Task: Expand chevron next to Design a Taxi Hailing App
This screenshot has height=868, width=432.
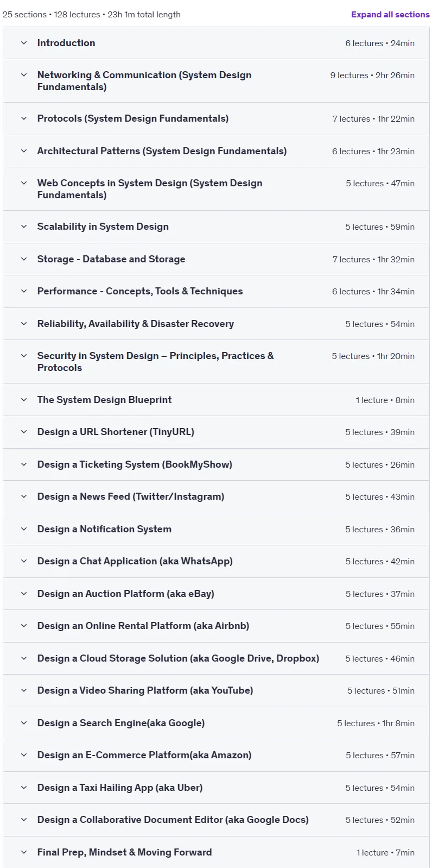Action: tap(24, 788)
